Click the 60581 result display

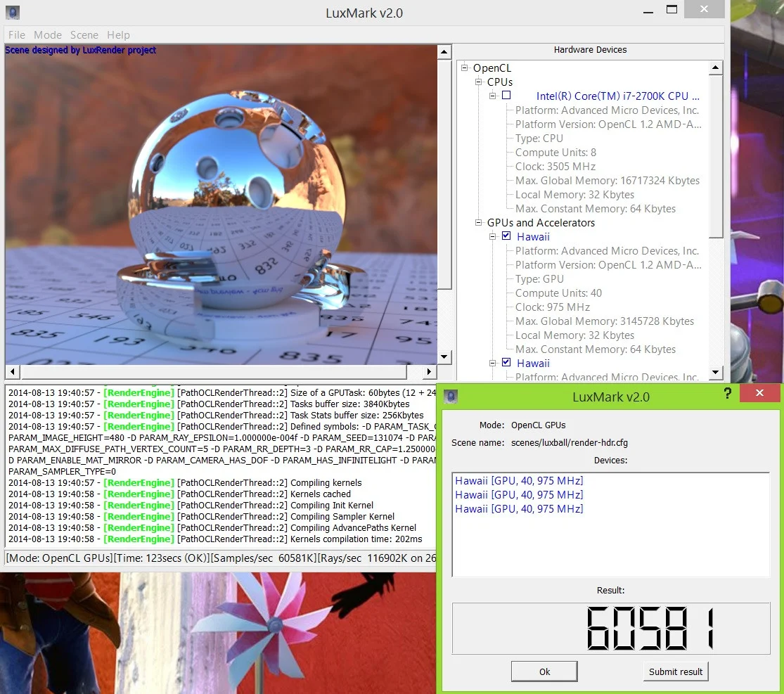[x=610, y=628]
